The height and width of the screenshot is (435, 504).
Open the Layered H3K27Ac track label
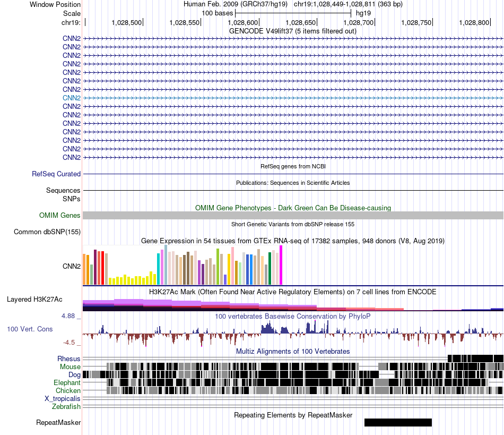pos(34,300)
